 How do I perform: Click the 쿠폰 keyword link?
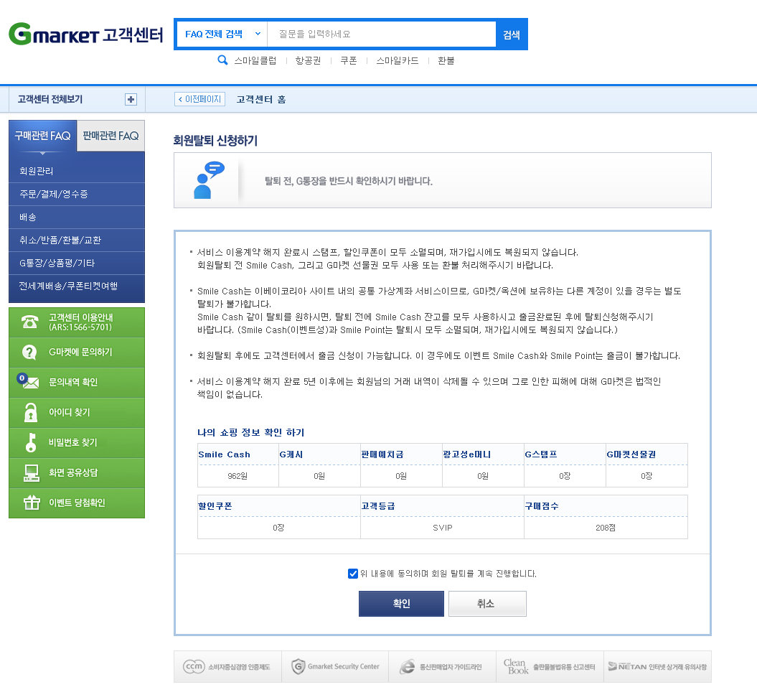349,60
